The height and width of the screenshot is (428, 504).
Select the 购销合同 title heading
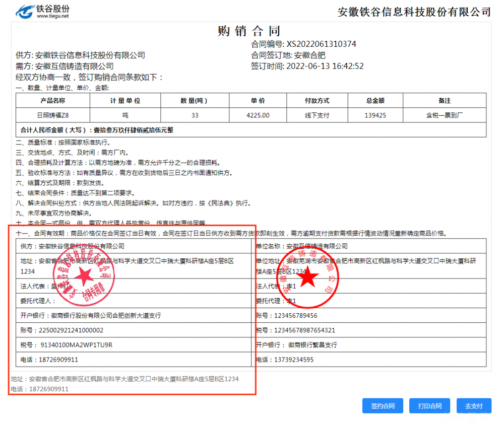coord(249,31)
